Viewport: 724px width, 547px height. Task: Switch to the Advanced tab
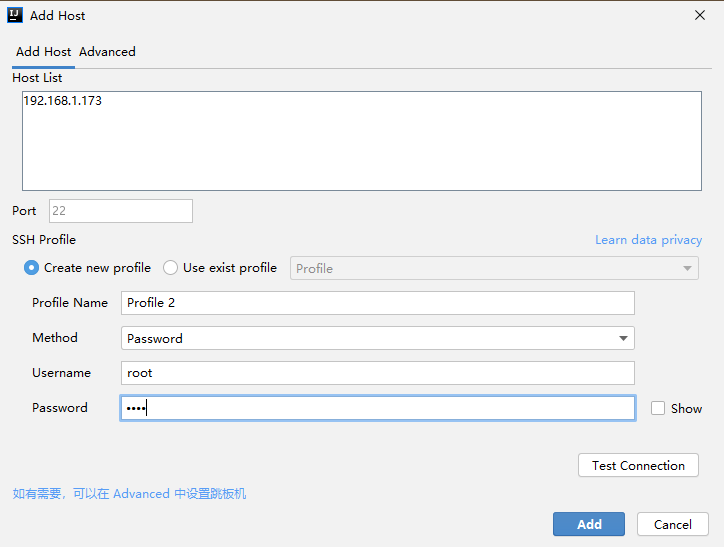point(107,52)
